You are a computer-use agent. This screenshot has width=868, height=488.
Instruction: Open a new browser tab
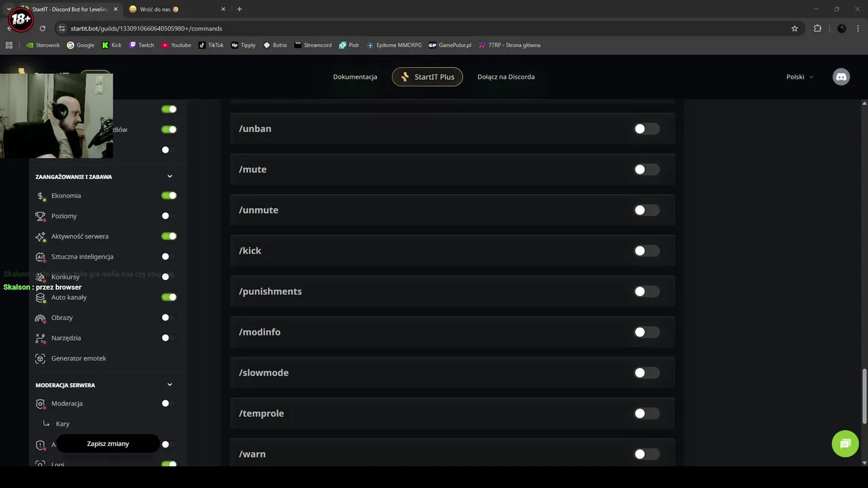tap(239, 9)
